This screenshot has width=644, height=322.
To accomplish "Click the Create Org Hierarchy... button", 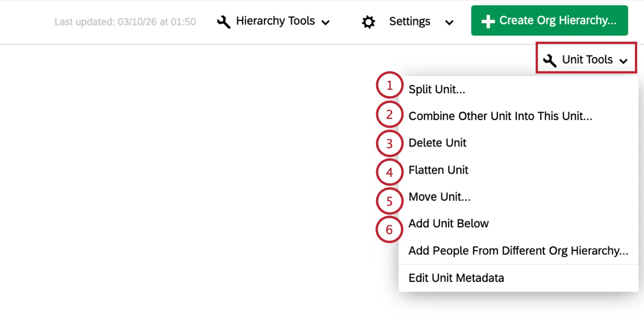I will pyautogui.click(x=549, y=20).
